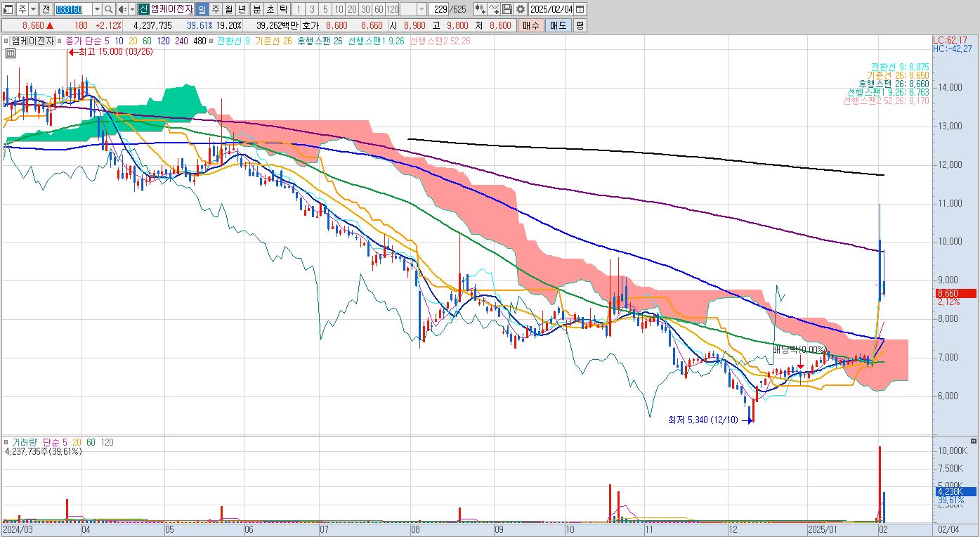Screen dimensions: 980x537
Task: Switch to the minute 분 chart
Action: pyautogui.click(x=256, y=9)
